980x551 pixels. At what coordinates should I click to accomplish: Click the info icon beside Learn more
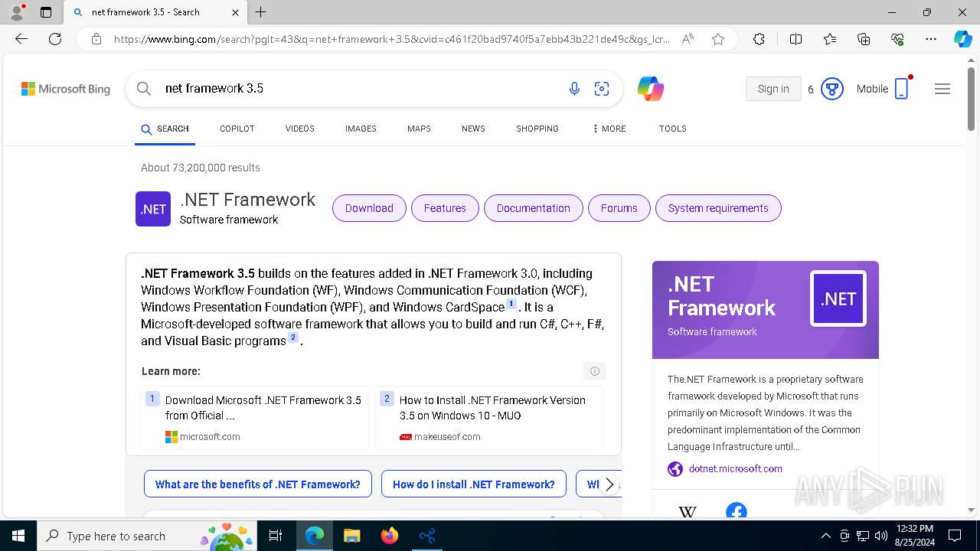(595, 371)
